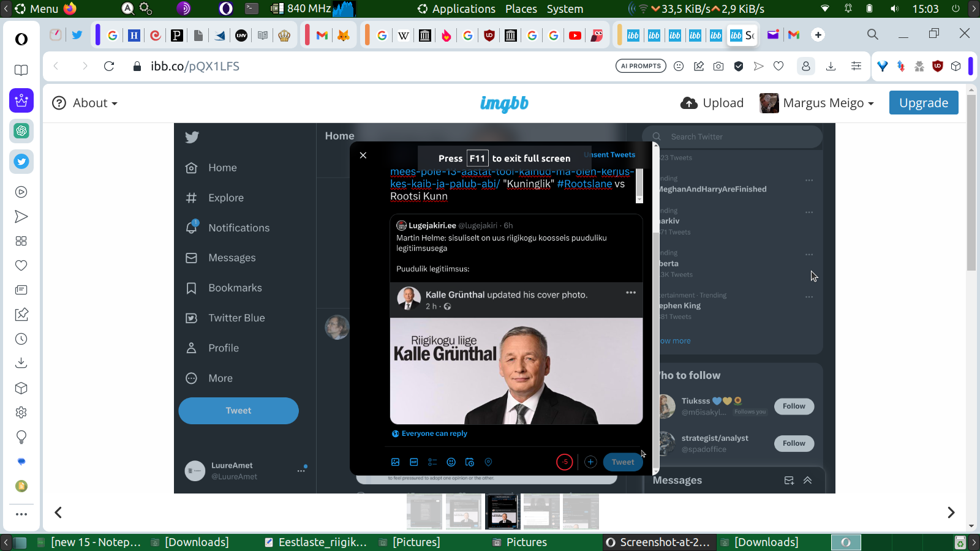Expand the Margus Meigo account dropdown

tap(817, 103)
